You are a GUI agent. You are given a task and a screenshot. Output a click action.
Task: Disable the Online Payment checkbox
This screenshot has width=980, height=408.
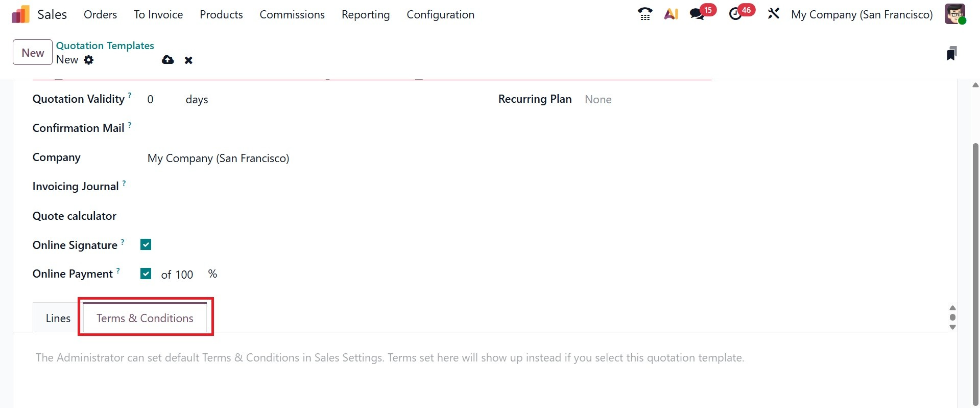[x=146, y=274]
